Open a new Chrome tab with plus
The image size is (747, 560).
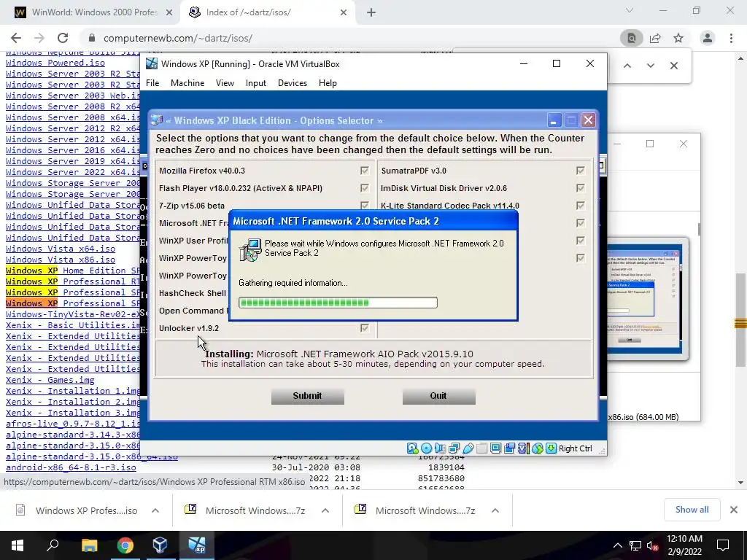coord(371,12)
